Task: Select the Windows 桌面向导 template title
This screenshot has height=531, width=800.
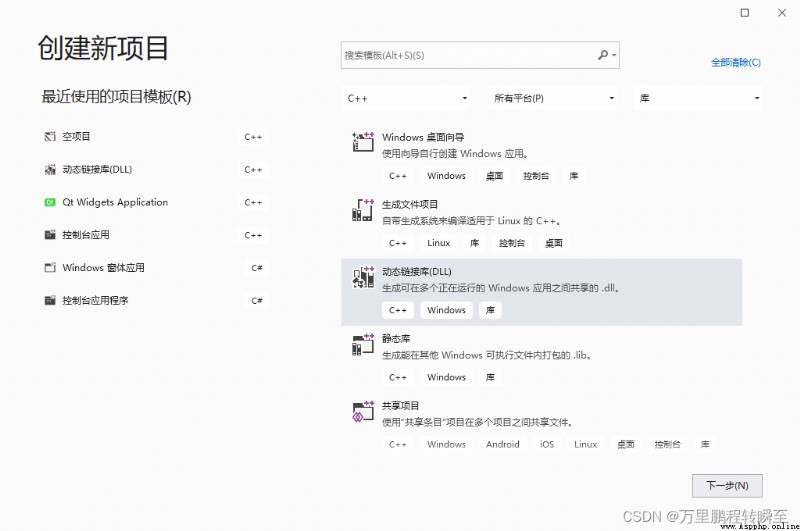Action: point(423,137)
